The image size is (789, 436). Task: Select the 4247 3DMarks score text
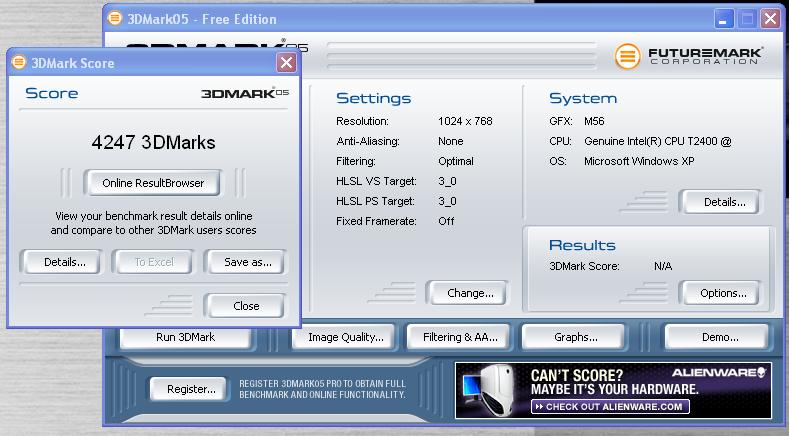(153, 142)
